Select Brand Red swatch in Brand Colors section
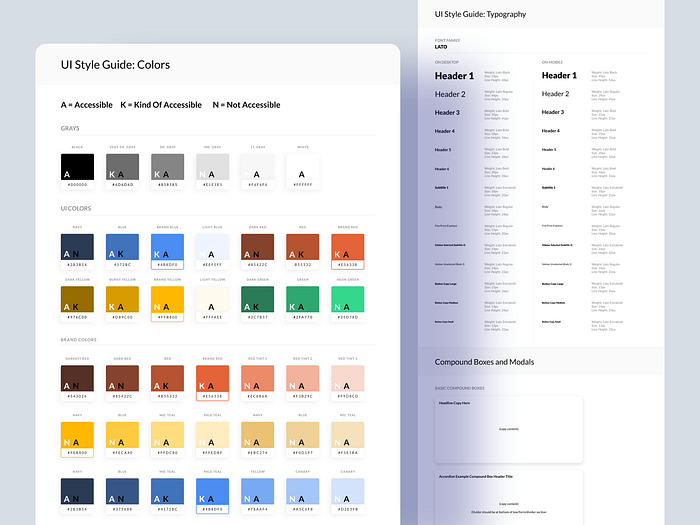The width and height of the screenshot is (700, 525). tap(212, 383)
